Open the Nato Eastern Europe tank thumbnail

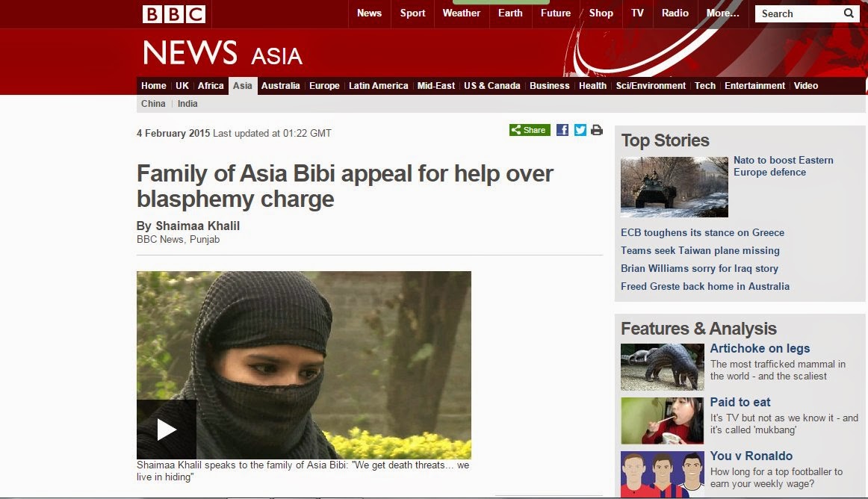[x=675, y=187]
